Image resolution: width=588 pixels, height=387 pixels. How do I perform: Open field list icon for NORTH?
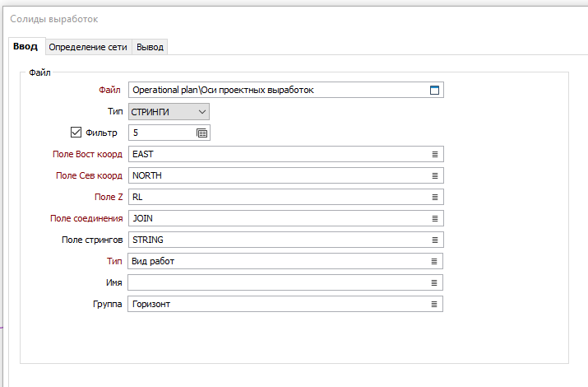point(434,175)
